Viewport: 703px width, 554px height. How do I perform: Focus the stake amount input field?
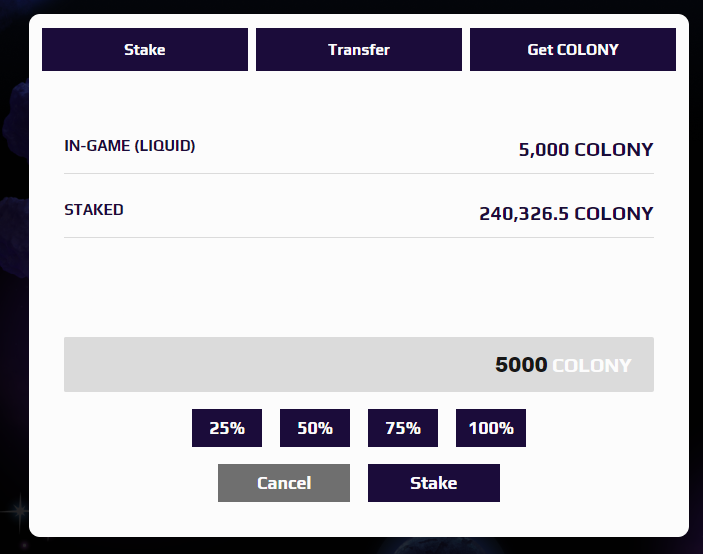[359, 364]
